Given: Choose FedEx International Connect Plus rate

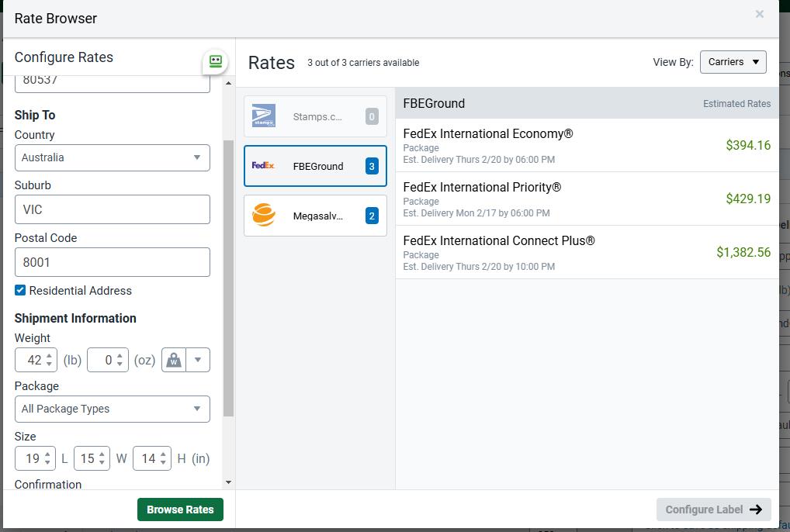Looking at the screenshot, I should [587, 252].
